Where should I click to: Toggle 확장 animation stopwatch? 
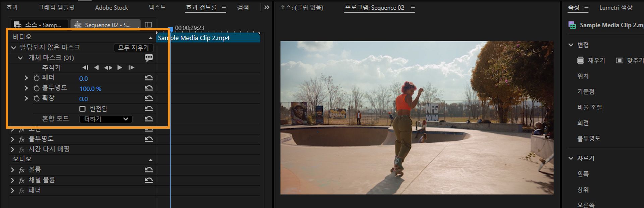pos(37,98)
